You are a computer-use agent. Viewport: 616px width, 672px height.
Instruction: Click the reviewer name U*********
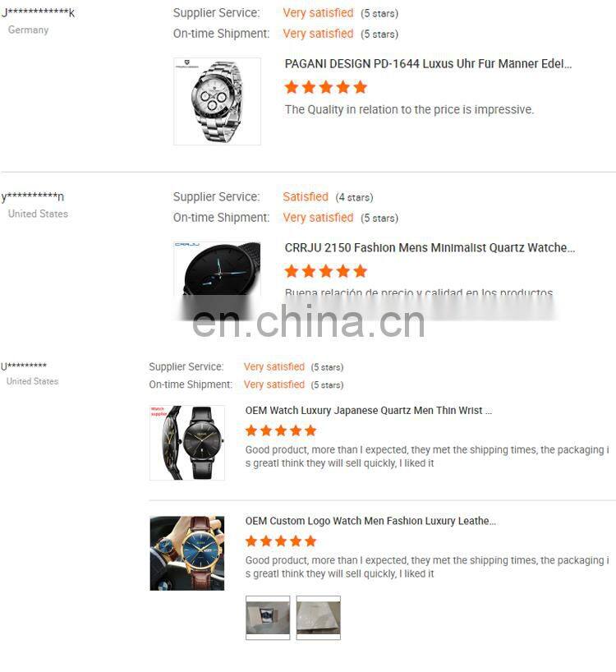click(24, 366)
